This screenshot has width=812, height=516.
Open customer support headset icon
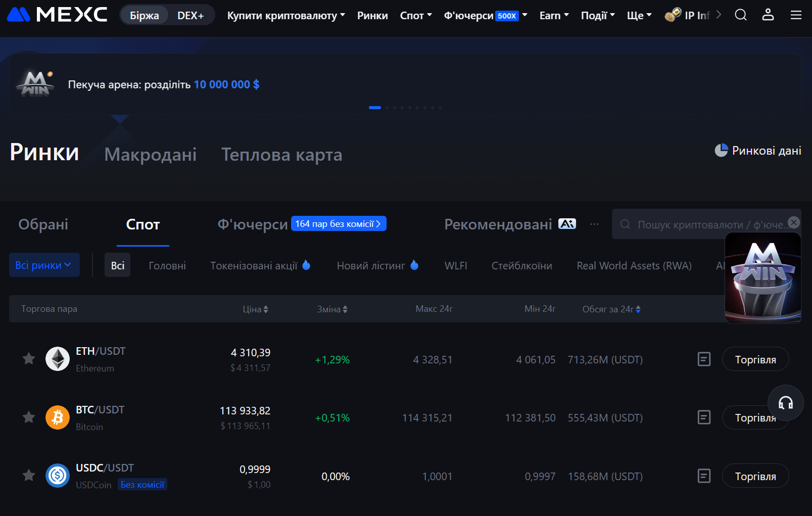786,403
